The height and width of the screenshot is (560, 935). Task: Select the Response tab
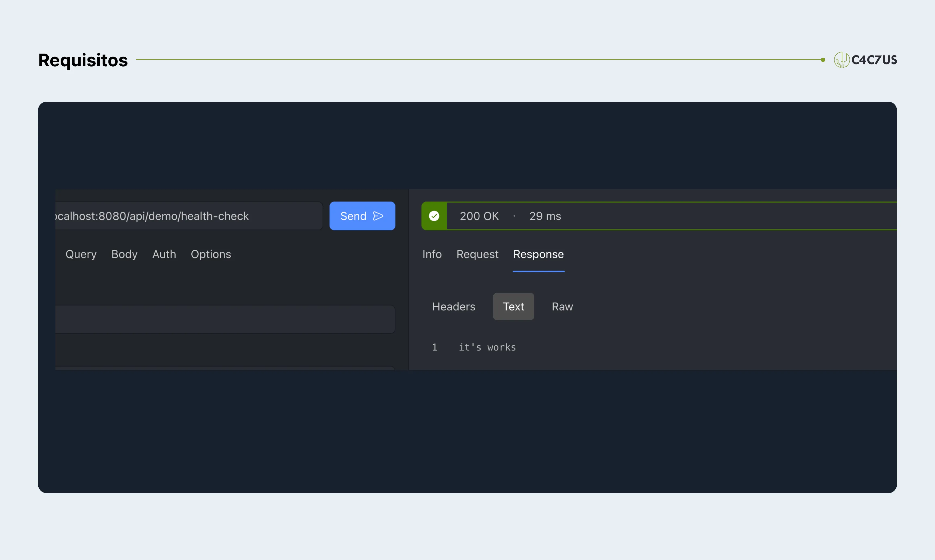click(x=538, y=254)
